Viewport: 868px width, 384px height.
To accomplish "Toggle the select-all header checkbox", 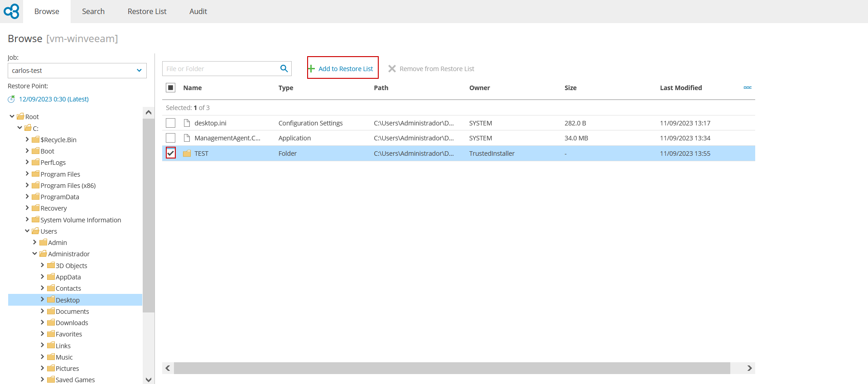I will pyautogui.click(x=170, y=88).
